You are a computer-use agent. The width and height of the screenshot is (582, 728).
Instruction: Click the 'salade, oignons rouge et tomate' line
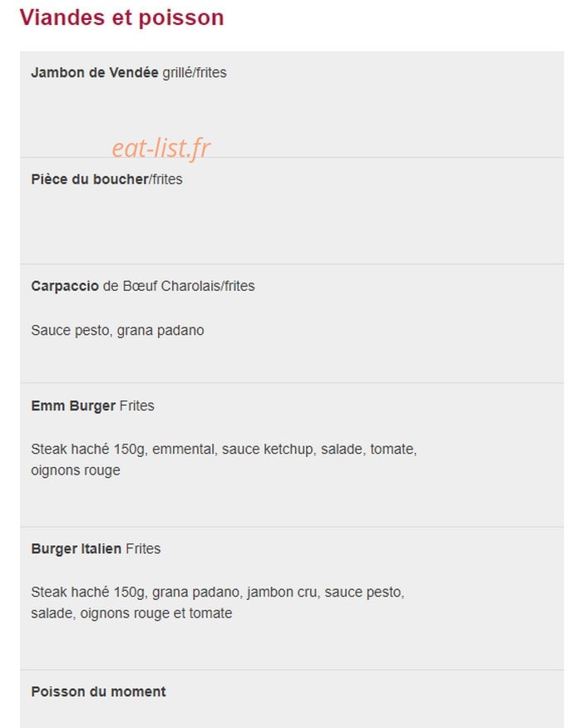pos(131,613)
